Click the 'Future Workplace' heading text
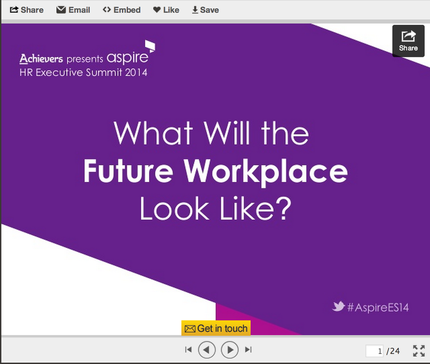The image size is (430, 364). [x=216, y=172]
